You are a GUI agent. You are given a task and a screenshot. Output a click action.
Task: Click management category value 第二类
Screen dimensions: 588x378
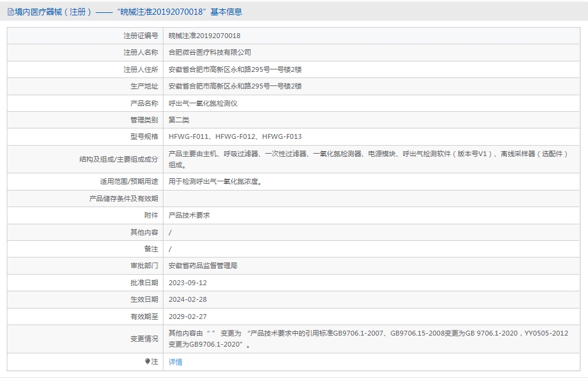pyautogui.click(x=179, y=120)
